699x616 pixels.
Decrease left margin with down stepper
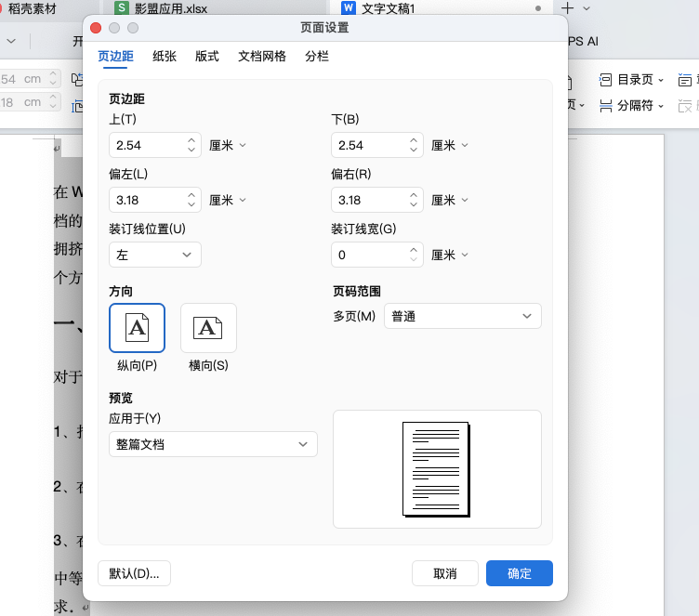[191, 205]
